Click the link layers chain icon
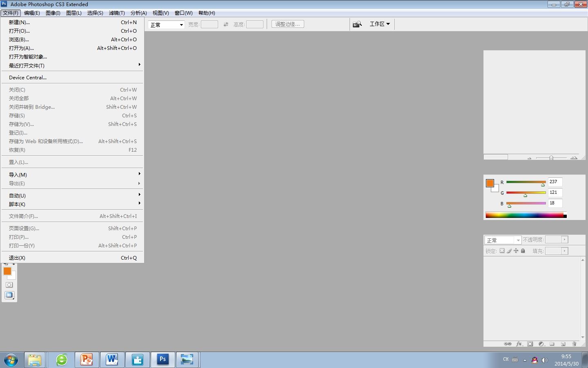Image resolution: width=588 pixels, height=368 pixels. pos(508,344)
